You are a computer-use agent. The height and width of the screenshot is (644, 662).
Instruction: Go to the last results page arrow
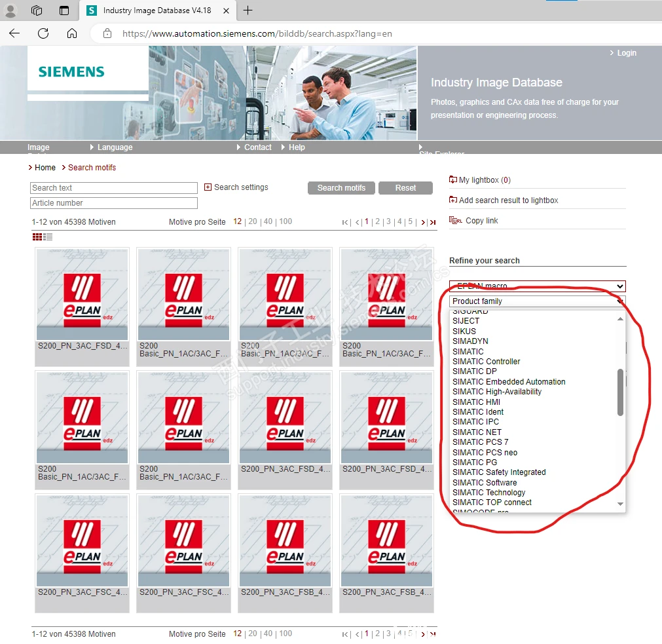433,222
